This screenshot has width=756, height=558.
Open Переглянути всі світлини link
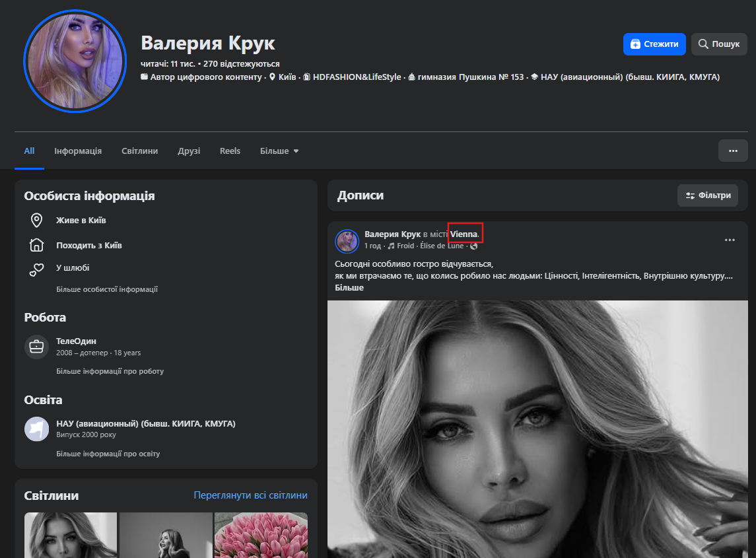[x=250, y=495]
